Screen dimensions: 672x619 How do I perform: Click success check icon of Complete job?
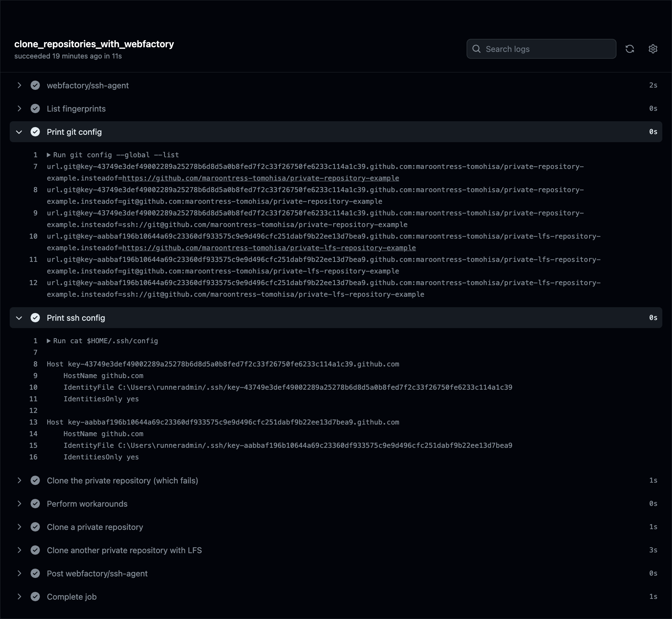coord(35,597)
